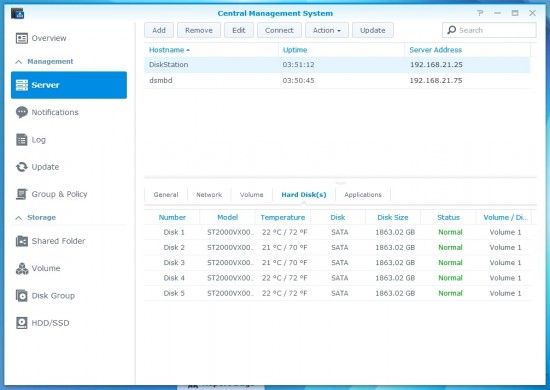Open the Disk Group icon

click(x=22, y=296)
